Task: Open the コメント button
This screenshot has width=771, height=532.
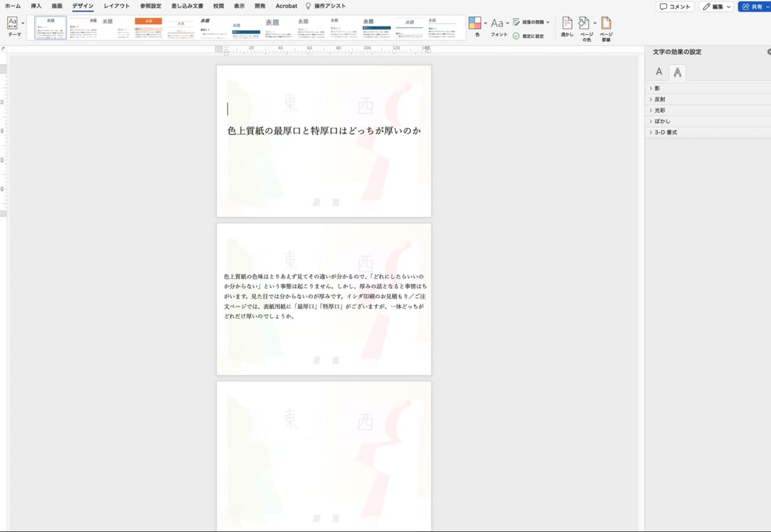Action: [674, 6]
